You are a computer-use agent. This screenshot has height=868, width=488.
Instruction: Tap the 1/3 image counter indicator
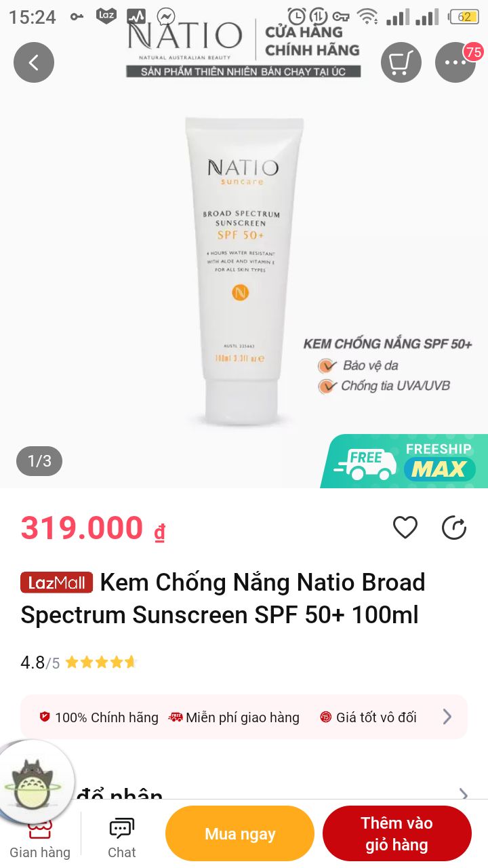[x=39, y=461]
